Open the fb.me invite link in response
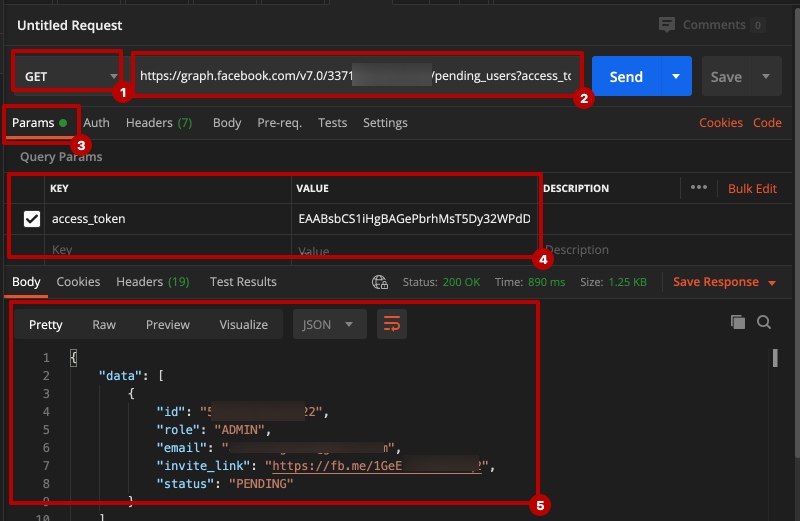The height and width of the screenshot is (521, 800). click(x=377, y=465)
